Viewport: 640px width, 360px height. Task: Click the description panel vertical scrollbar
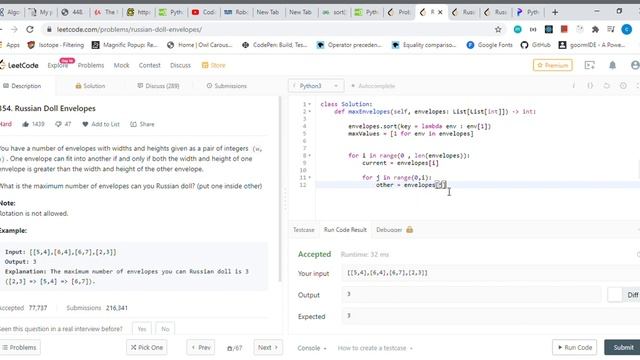coord(280,189)
